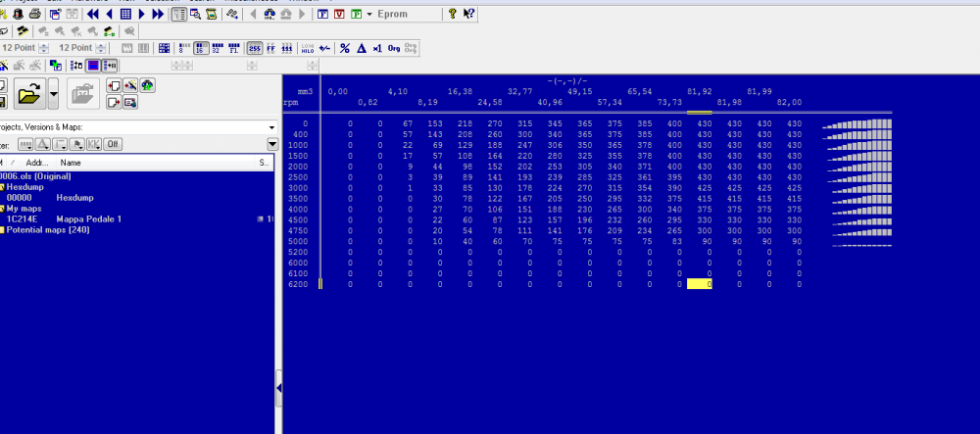Screen dimensions: 980x434
Task: Toggle the 255 decimal number format
Action: 255,48
